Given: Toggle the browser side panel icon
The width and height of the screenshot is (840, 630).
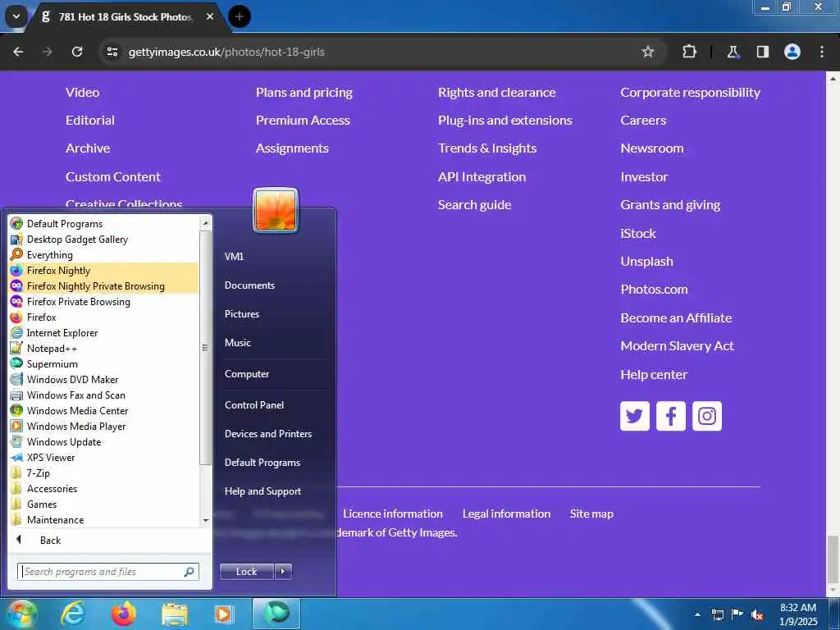Looking at the screenshot, I should 762,52.
